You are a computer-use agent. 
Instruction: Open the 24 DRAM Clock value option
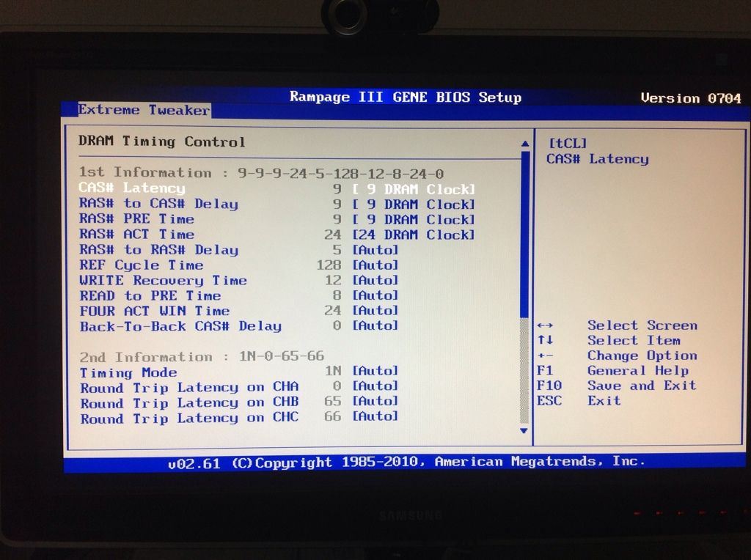[414, 235]
